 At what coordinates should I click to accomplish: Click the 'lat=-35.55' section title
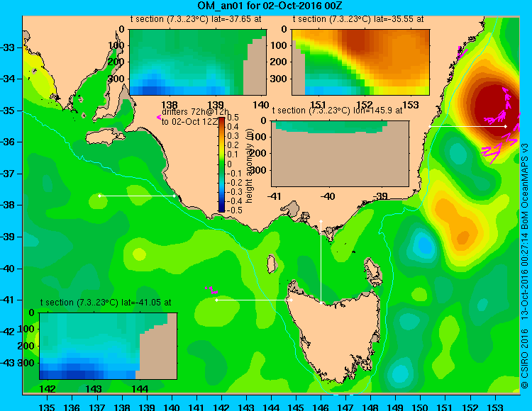point(358,19)
